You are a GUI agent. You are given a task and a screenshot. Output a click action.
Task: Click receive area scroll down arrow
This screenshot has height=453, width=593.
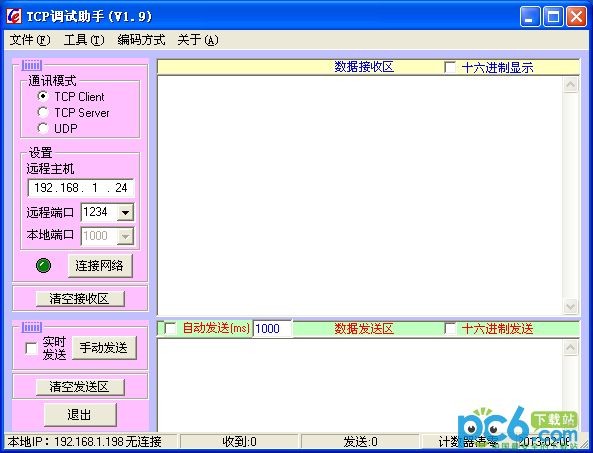click(571, 306)
